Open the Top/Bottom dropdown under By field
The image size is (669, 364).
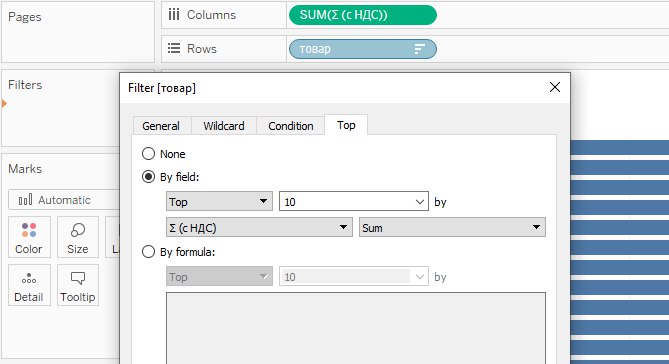219,201
